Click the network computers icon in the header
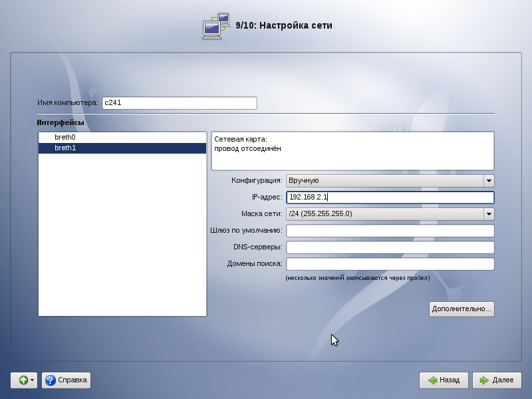This screenshot has width=532, height=399. tap(216, 25)
